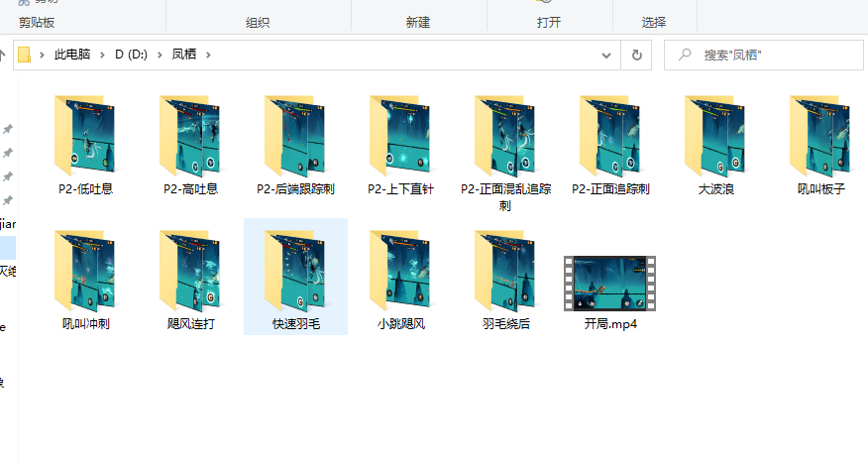
Task: Click the 快速羽毛 file name text
Action: [x=295, y=323]
